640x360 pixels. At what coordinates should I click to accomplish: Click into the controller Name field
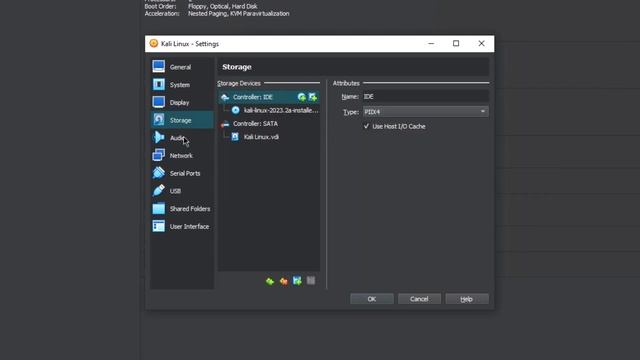(x=426, y=96)
